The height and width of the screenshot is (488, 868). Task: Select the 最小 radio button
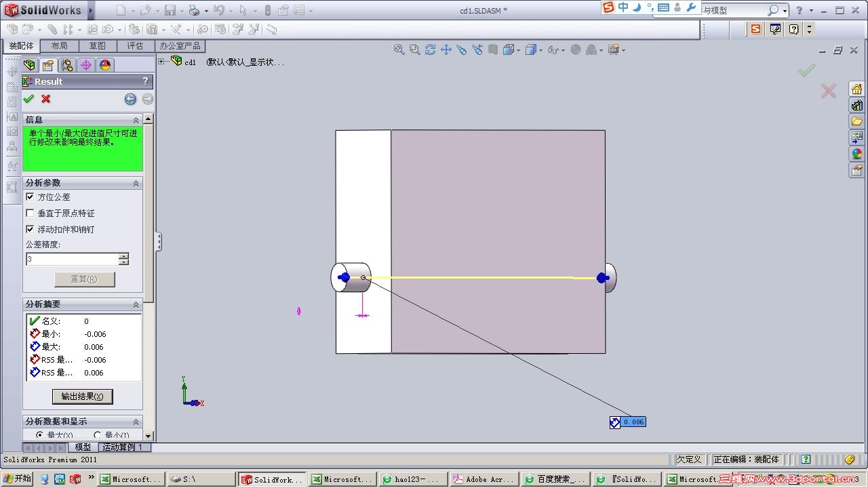(97, 435)
